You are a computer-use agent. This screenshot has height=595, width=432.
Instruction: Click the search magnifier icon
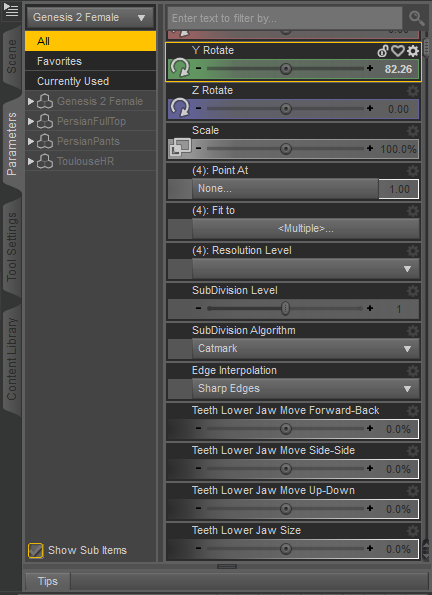click(416, 18)
